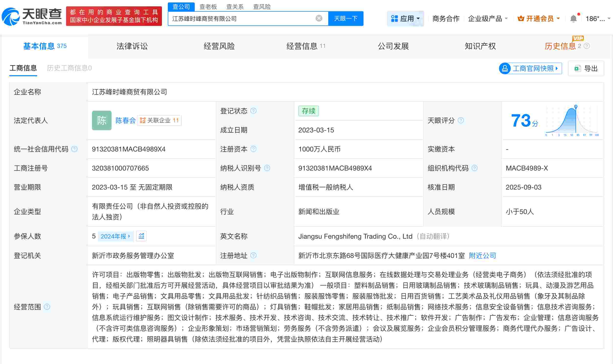Screen dimensions: 613x364
Task: Open the 登记状态 help question-mark icon
Action: pos(254,111)
